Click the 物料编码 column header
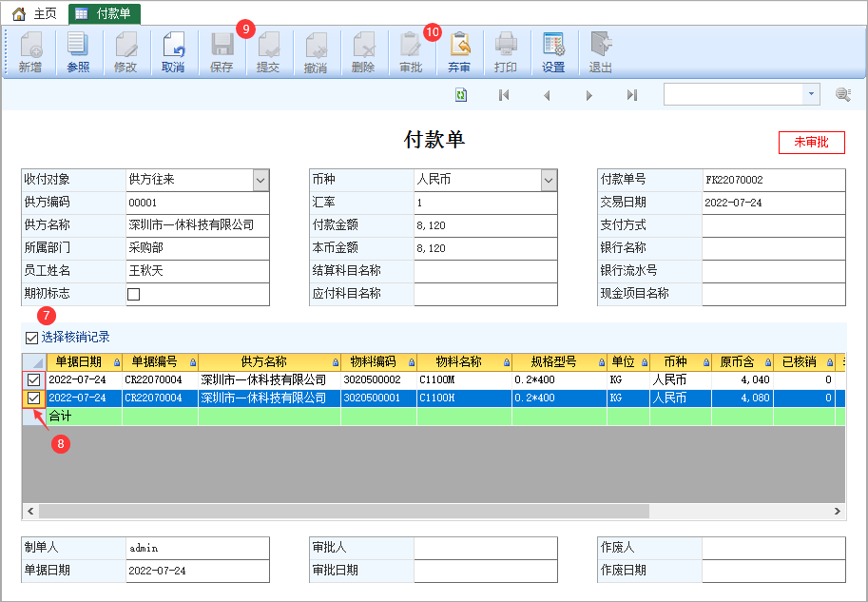Screen dimensions: 868x602 (x=378, y=362)
